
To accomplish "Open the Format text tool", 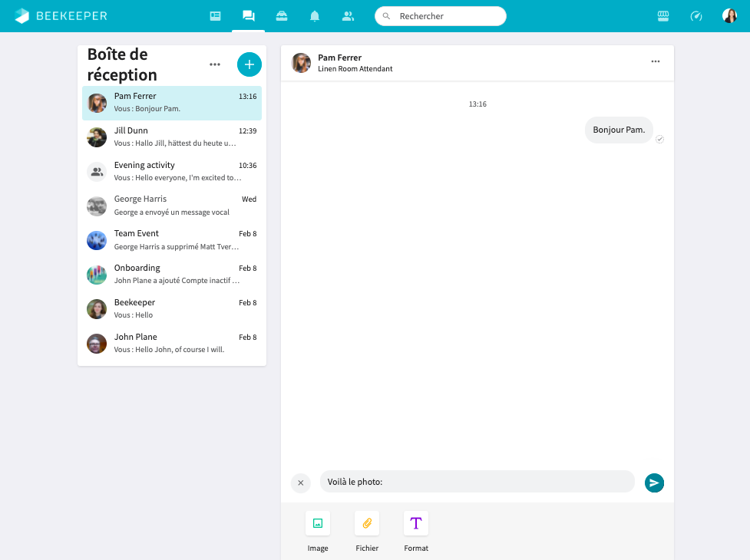I will [x=416, y=523].
